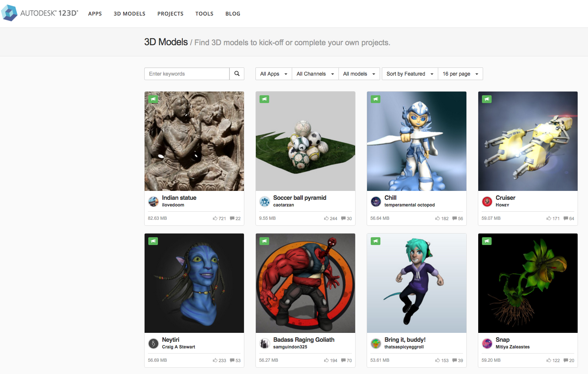
Task: Click featured megaphone badge on Snap card
Action: (487, 241)
